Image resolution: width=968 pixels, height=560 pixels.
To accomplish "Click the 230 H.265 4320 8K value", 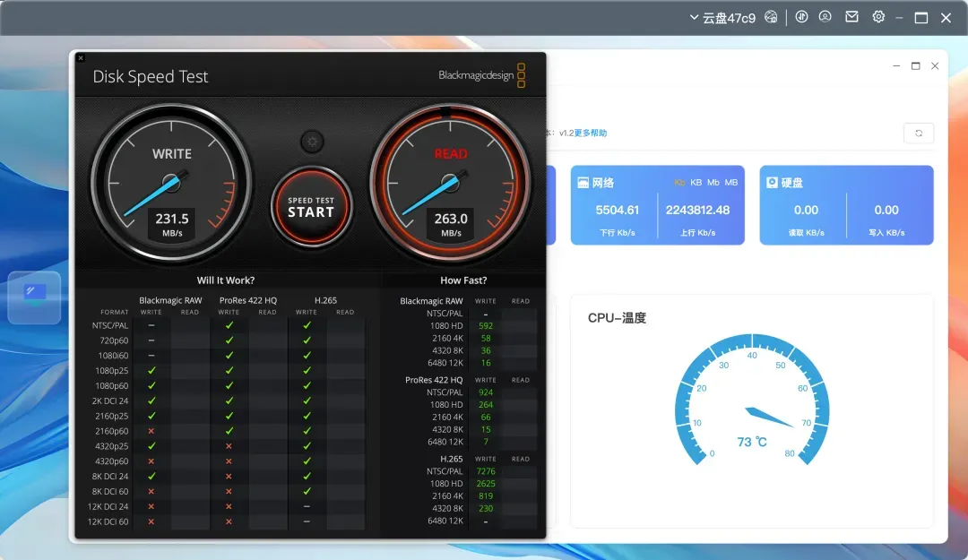I will (486, 509).
